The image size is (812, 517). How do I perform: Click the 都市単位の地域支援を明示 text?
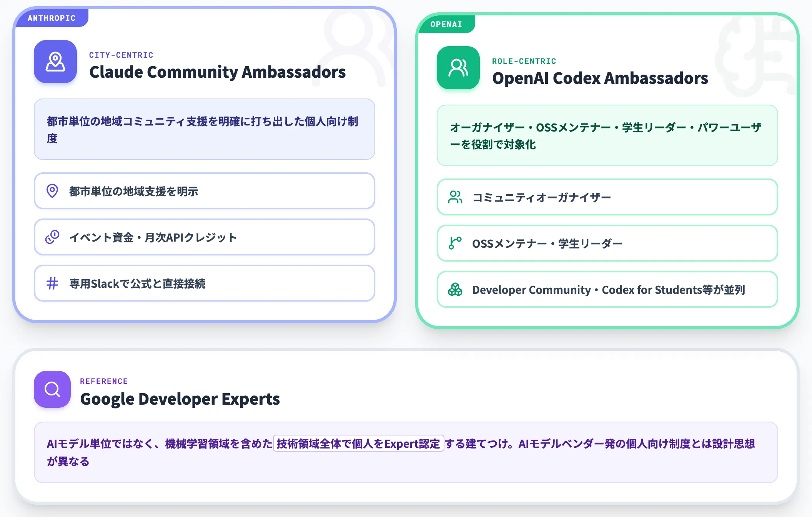click(x=134, y=191)
